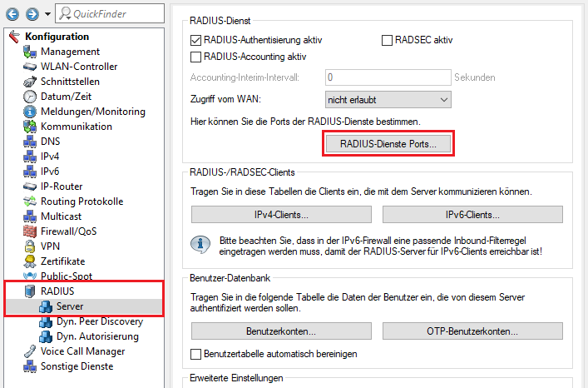The width and height of the screenshot is (588, 388).
Task: Click the Voice Call Manager phone icon
Action: (x=30, y=351)
